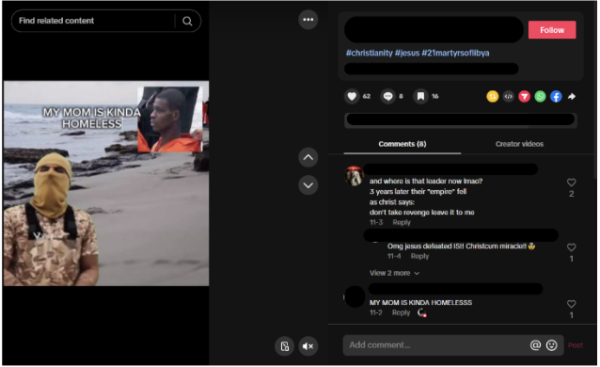
Task: Unmute the video with speaker icon
Action: (308, 346)
